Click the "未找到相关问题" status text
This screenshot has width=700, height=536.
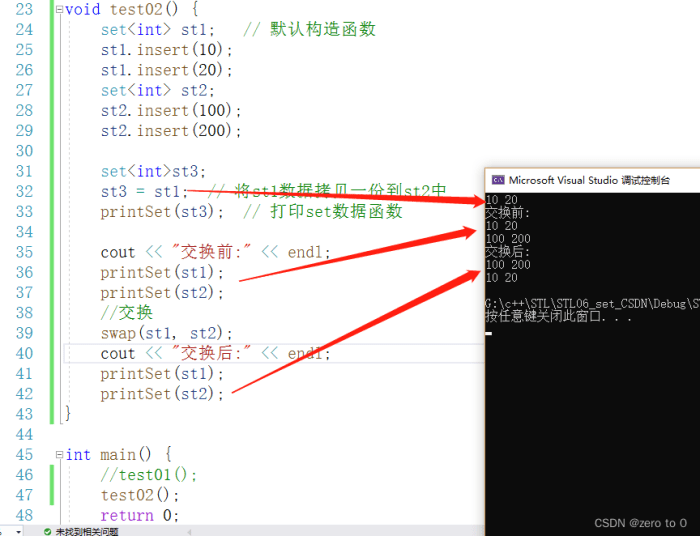87,531
